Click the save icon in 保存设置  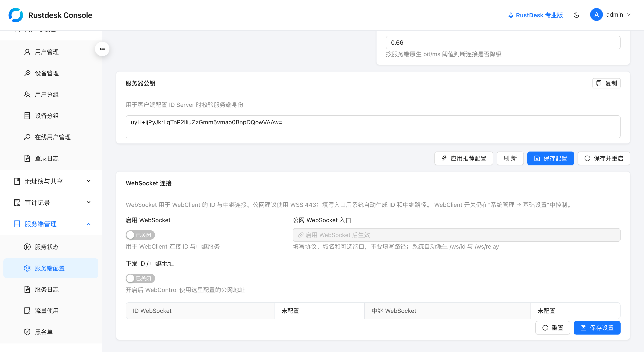pos(584,328)
